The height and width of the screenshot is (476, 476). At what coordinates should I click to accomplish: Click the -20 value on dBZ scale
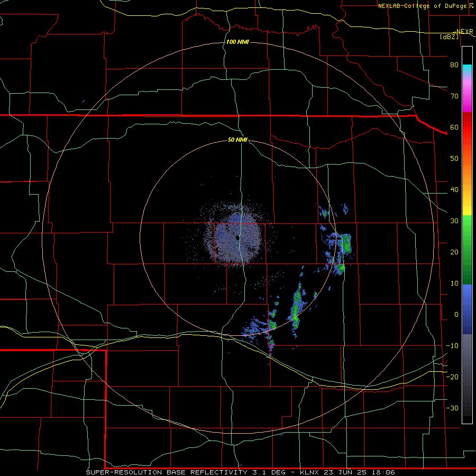pos(452,377)
